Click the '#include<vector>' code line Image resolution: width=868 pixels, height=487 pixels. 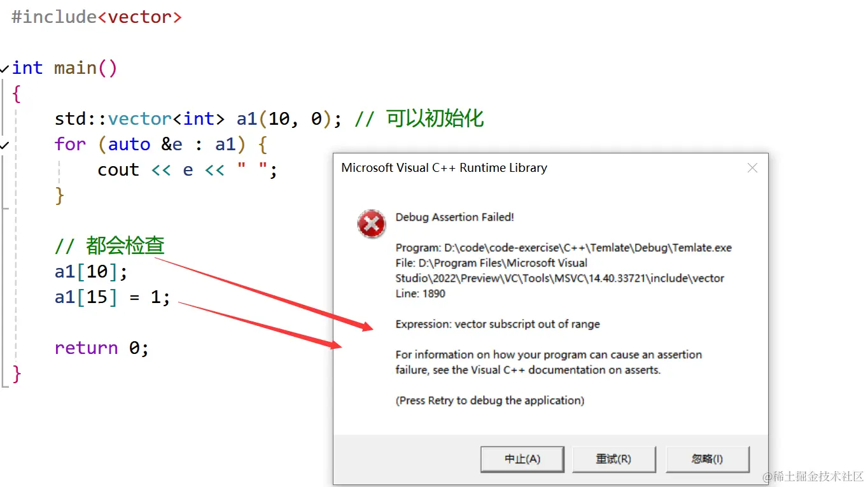[97, 17]
